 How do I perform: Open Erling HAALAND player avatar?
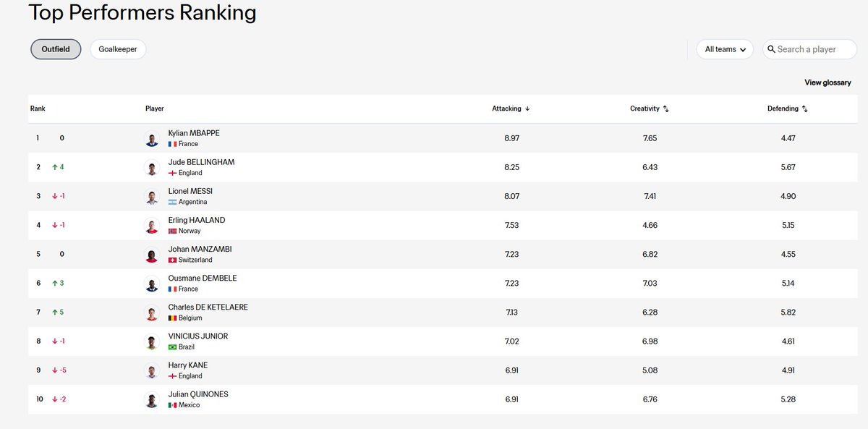pos(152,226)
